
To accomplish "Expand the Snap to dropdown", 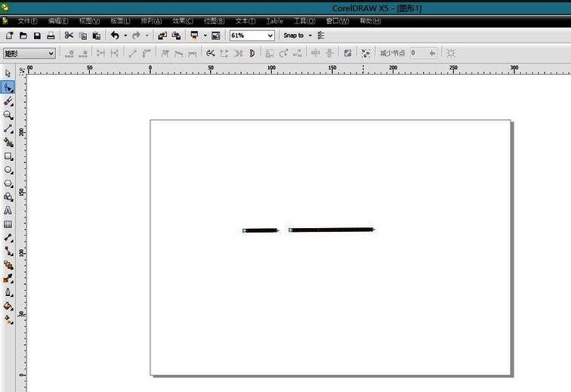I will click(310, 35).
